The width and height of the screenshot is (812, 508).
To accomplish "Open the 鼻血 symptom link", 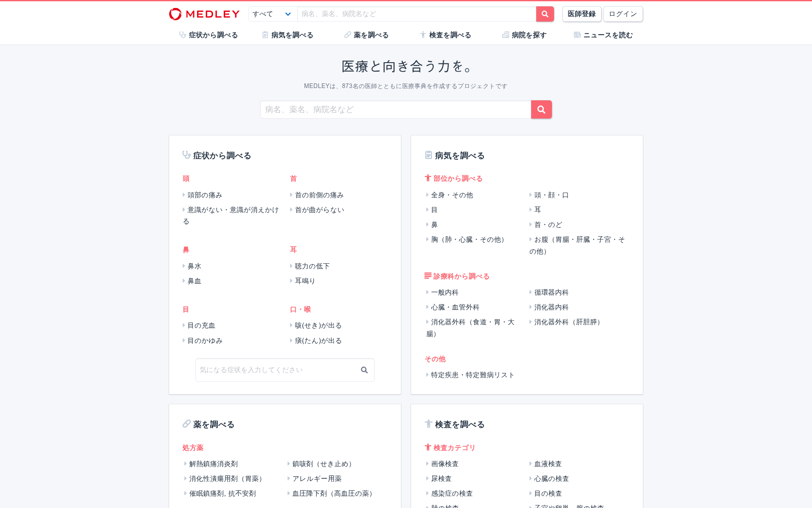I will [x=194, y=281].
